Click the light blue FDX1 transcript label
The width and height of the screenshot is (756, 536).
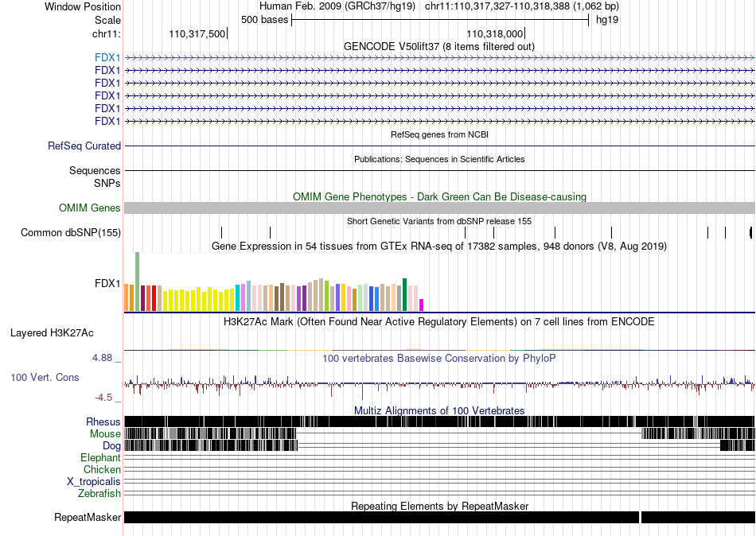tap(107, 58)
